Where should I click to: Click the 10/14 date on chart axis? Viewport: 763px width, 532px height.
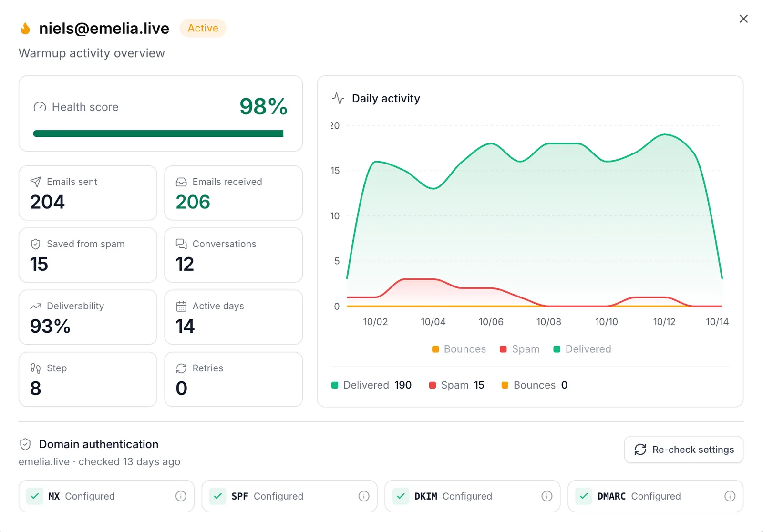(x=717, y=322)
